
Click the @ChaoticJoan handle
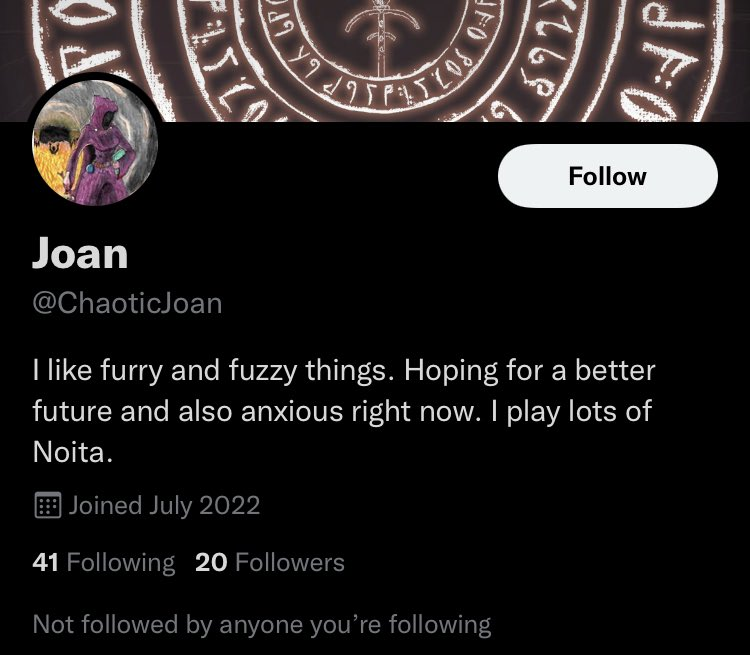[x=127, y=304]
